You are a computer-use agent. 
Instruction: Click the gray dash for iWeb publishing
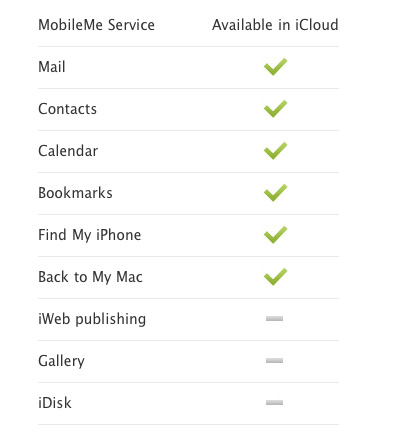point(274,319)
